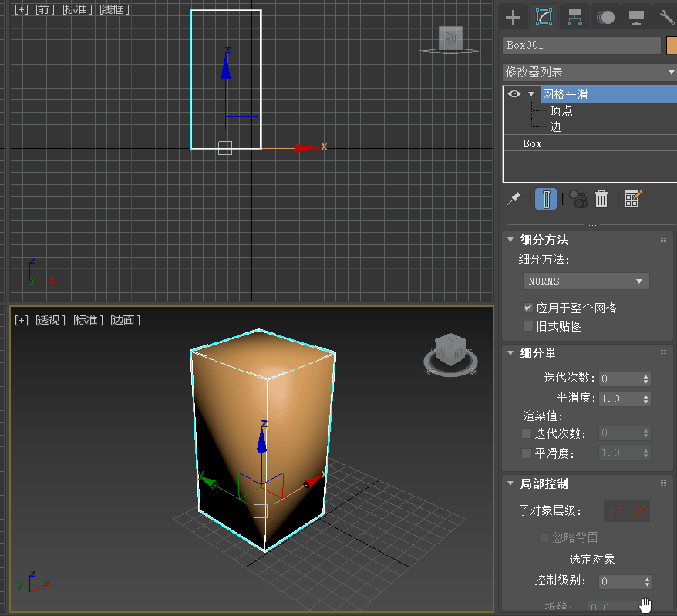Switch to the Hierarchy panel tab
This screenshot has width=677, height=616.
click(x=574, y=17)
